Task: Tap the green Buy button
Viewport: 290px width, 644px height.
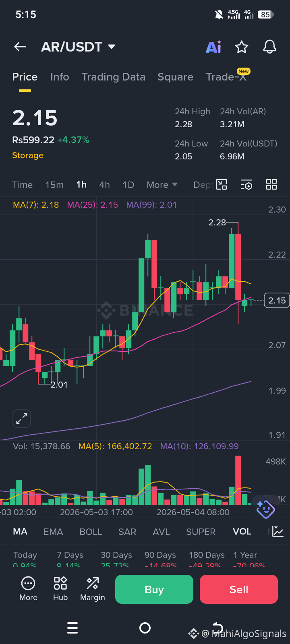Action: click(x=154, y=589)
